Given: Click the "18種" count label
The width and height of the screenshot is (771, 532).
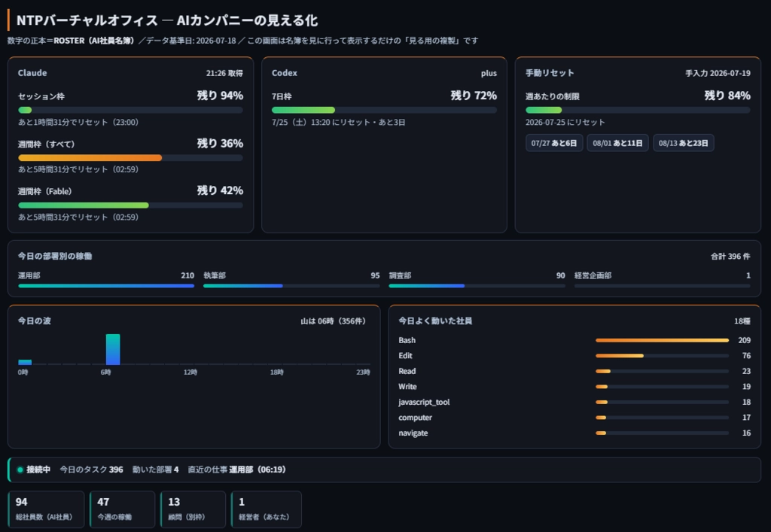Looking at the screenshot, I should pyautogui.click(x=742, y=321).
